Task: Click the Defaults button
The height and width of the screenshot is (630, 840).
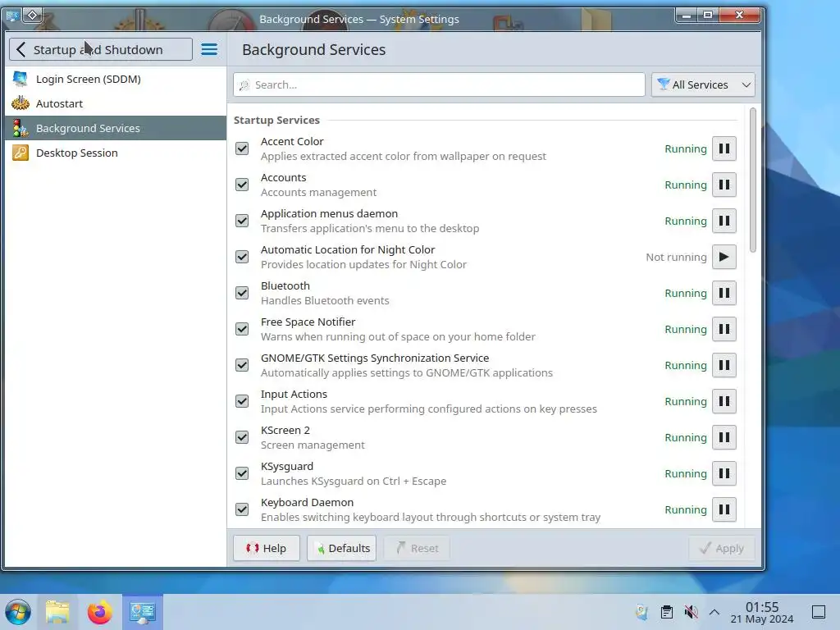Action: point(342,548)
